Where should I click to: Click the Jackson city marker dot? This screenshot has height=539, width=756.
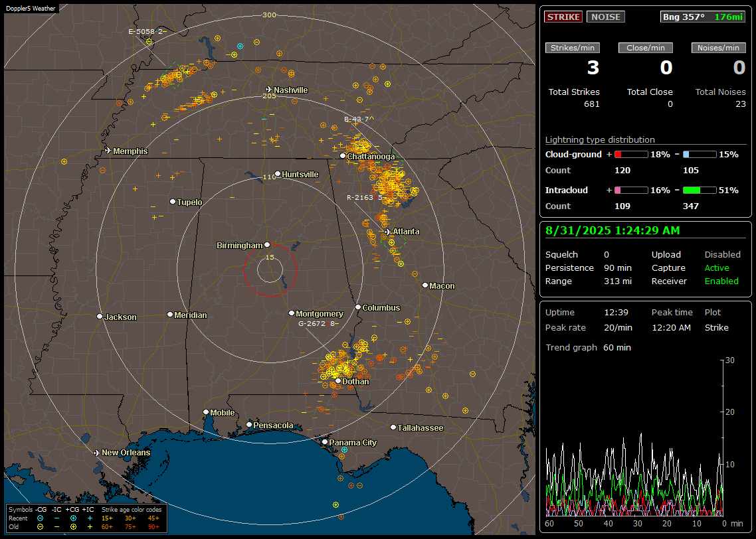point(100,317)
